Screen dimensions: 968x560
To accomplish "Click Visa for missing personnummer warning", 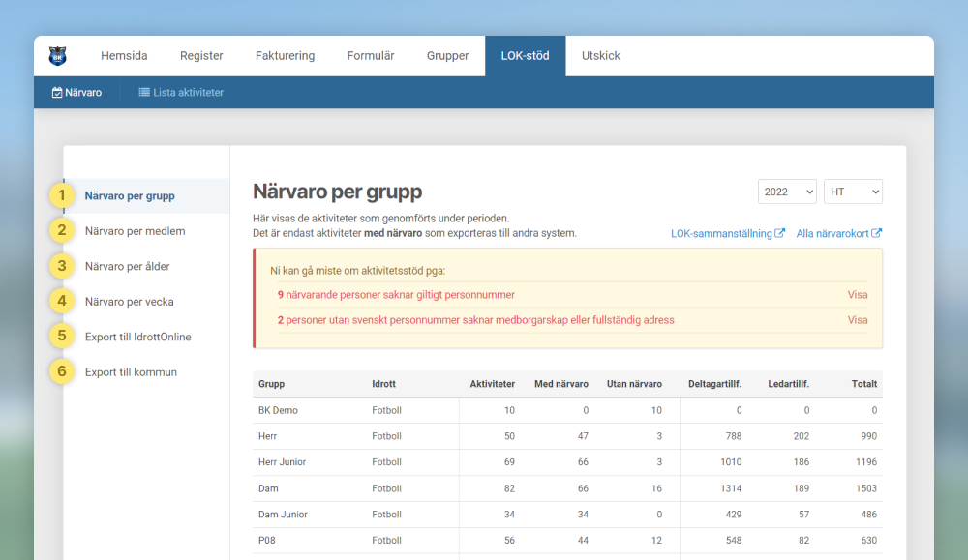I will tap(858, 295).
